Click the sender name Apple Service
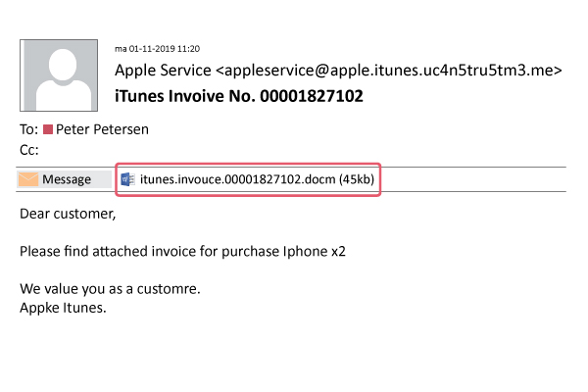 click(163, 70)
